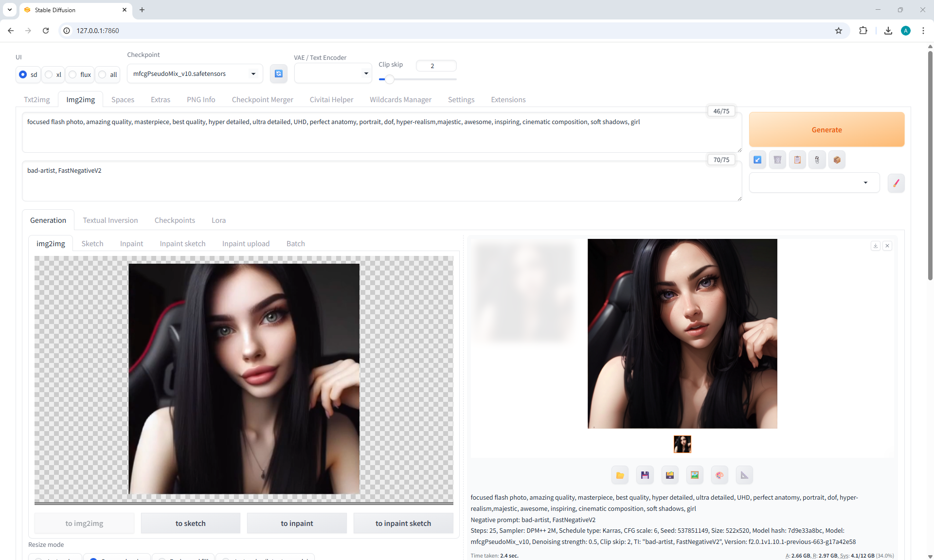
Task: Open the styles dropdown below Generate
Action: click(x=814, y=183)
